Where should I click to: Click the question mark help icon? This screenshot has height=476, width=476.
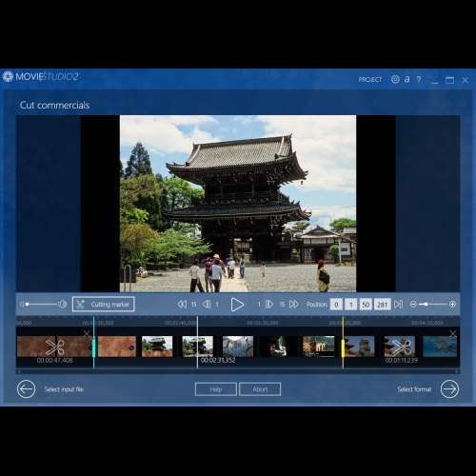pos(419,79)
